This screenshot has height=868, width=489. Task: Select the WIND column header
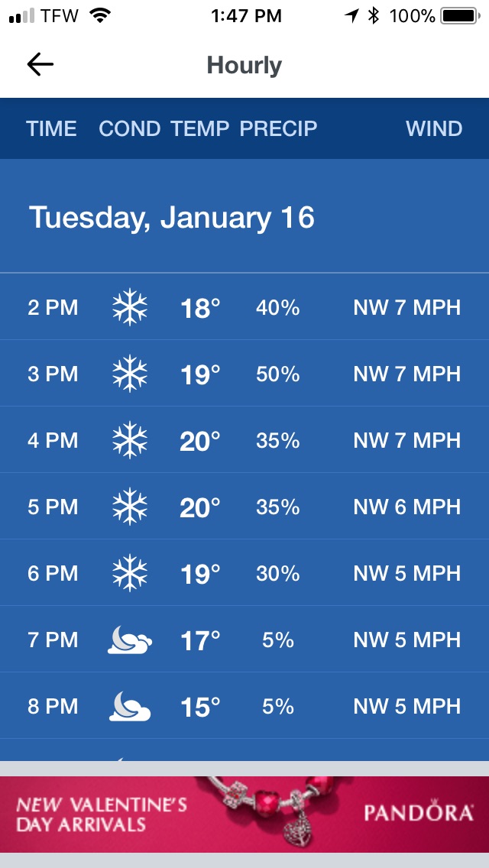tap(434, 128)
